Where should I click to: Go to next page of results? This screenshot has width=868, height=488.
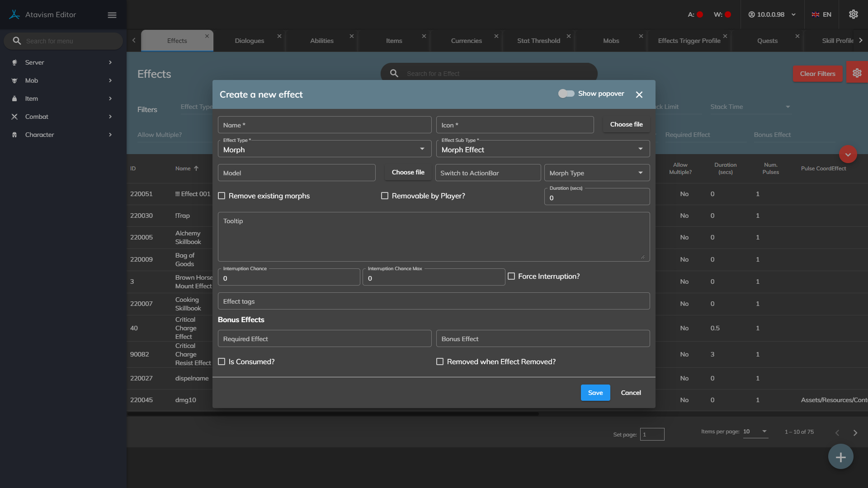tap(855, 432)
